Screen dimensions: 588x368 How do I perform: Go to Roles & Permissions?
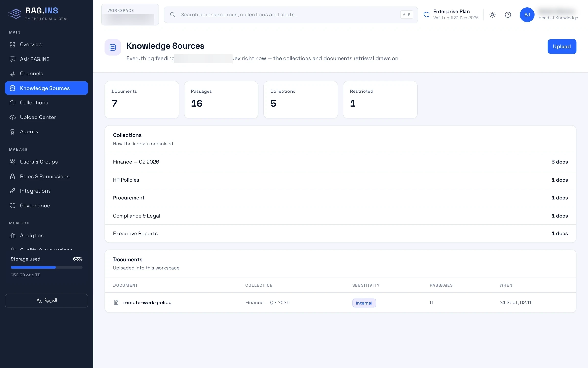point(47,176)
